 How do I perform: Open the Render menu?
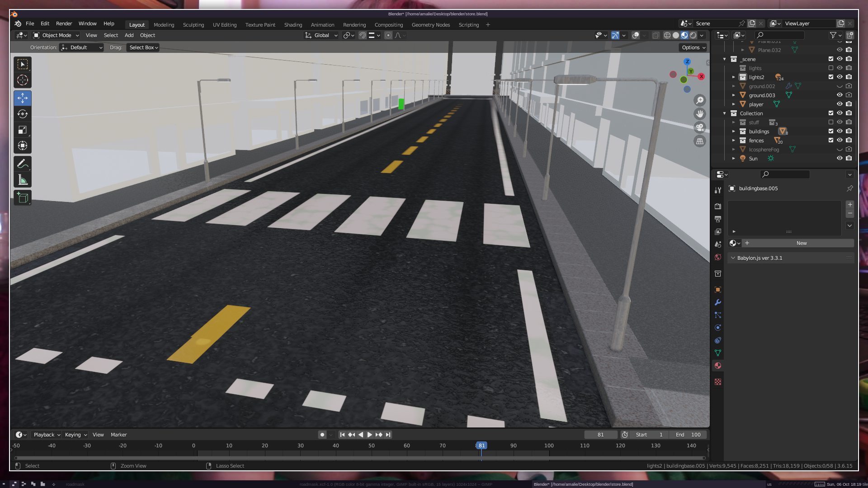tap(64, 23)
